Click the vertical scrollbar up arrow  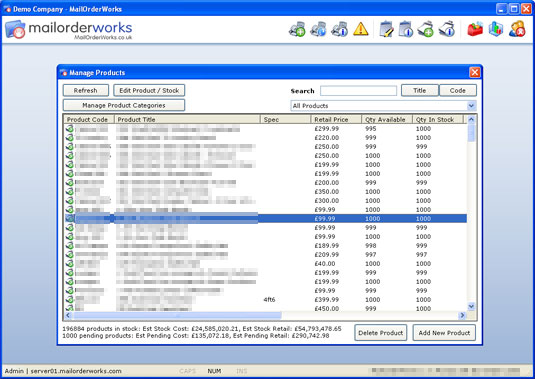471,119
